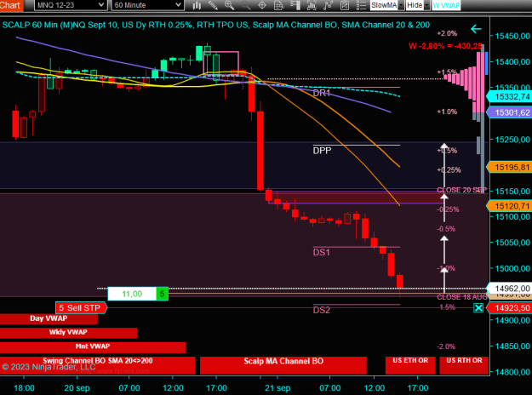Click Swing Channel BO SMA 20<>200 button
This screenshot has height=395, width=532.
tap(97, 365)
